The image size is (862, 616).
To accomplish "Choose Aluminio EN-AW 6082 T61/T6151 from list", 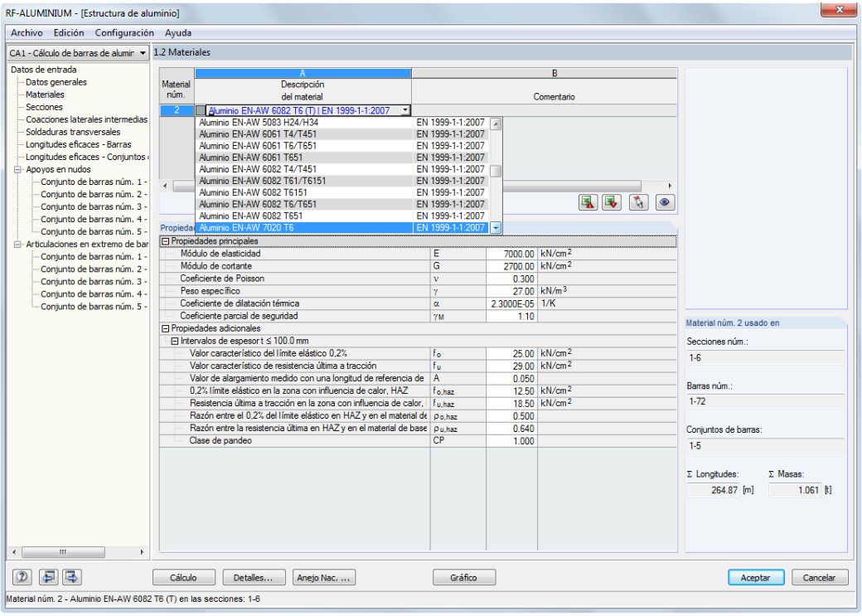I will tap(342, 181).
